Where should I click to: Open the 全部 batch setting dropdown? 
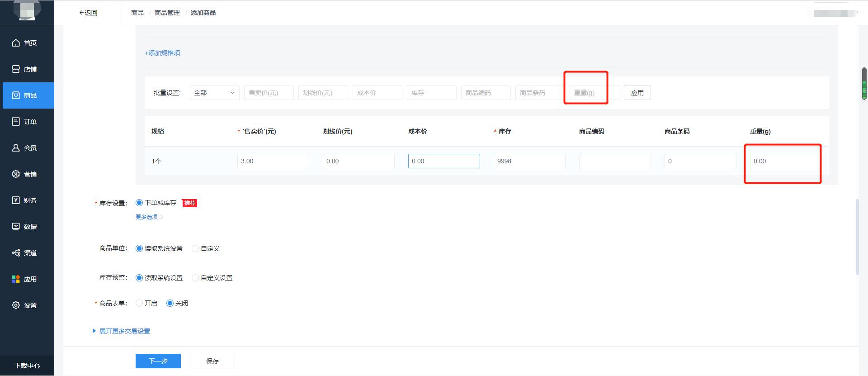point(214,93)
